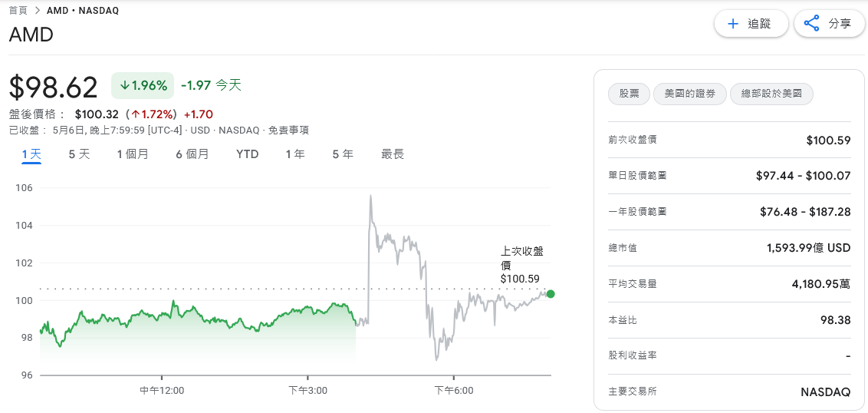Open the 首頁 breadcrumb link
The width and height of the screenshot is (868, 413).
point(18,11)
